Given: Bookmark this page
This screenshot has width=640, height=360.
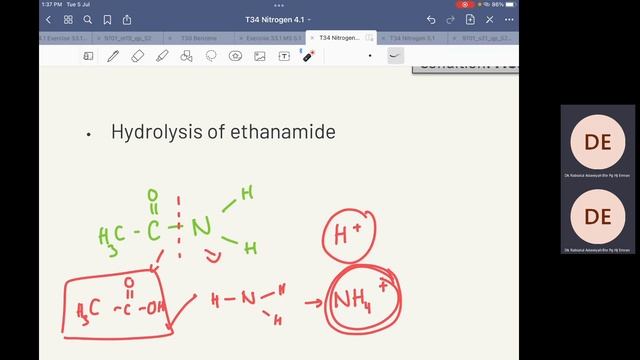Looking at the screenshot, I should pos(107,20).
